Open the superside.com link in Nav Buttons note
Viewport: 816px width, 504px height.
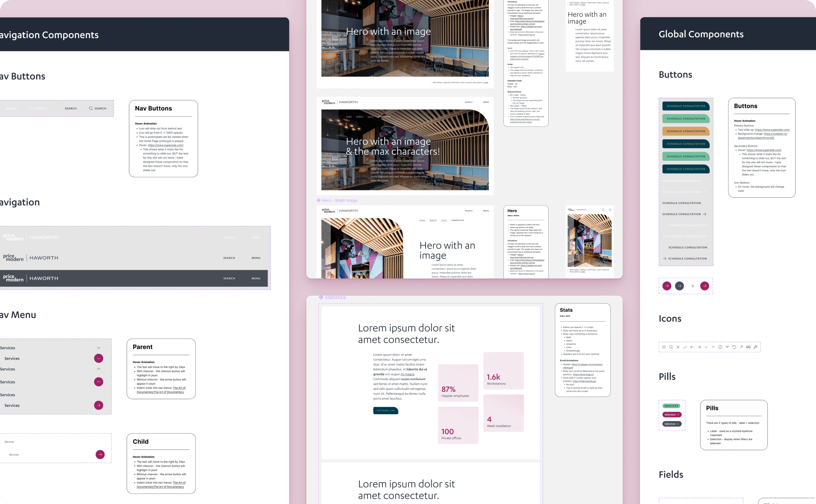166,145
